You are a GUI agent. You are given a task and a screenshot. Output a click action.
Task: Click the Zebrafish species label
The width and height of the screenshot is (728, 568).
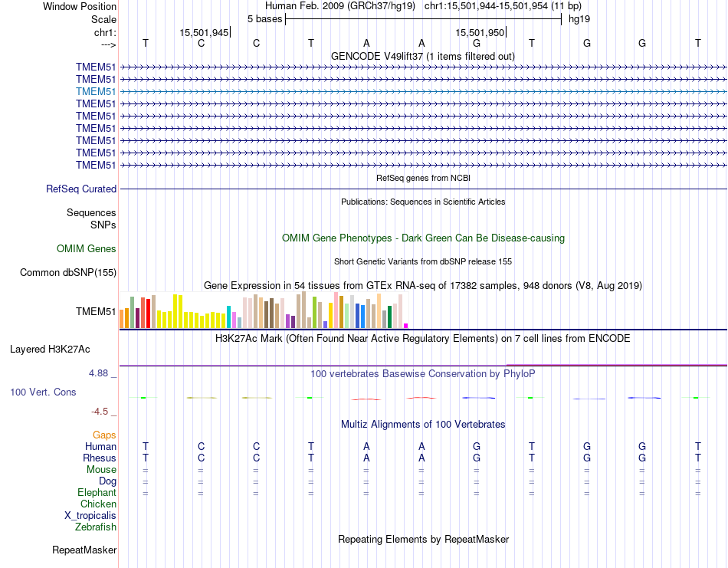(96, 527)
